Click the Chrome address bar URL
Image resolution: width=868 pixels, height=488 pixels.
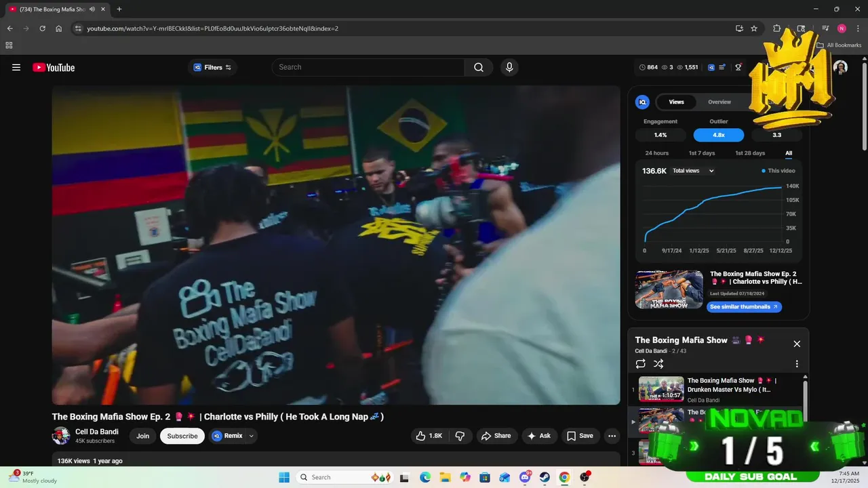point(213,28)
